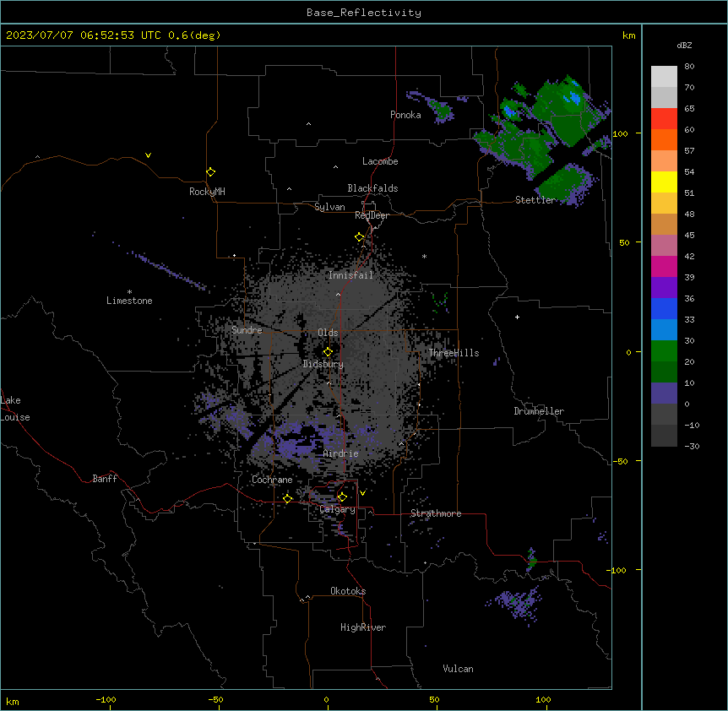Click the Ponoka town label

(x=405, y=115)
